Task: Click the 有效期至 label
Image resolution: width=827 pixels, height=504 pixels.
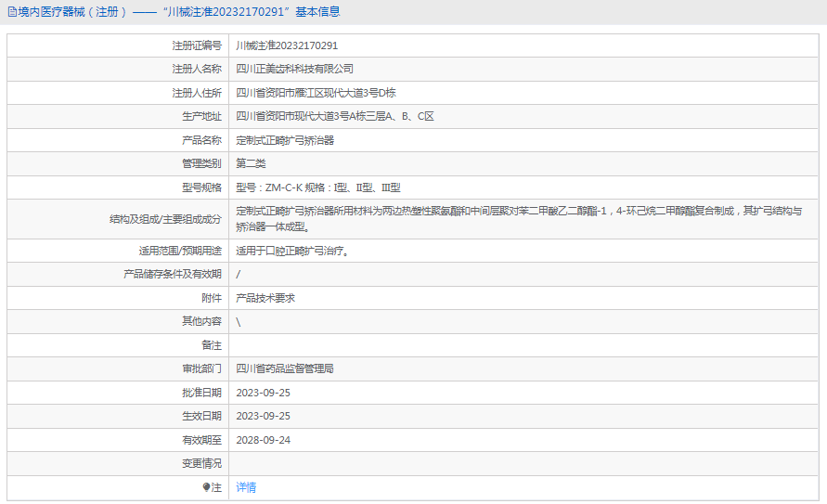Action: pyautogui.click(x=202, y=440)
